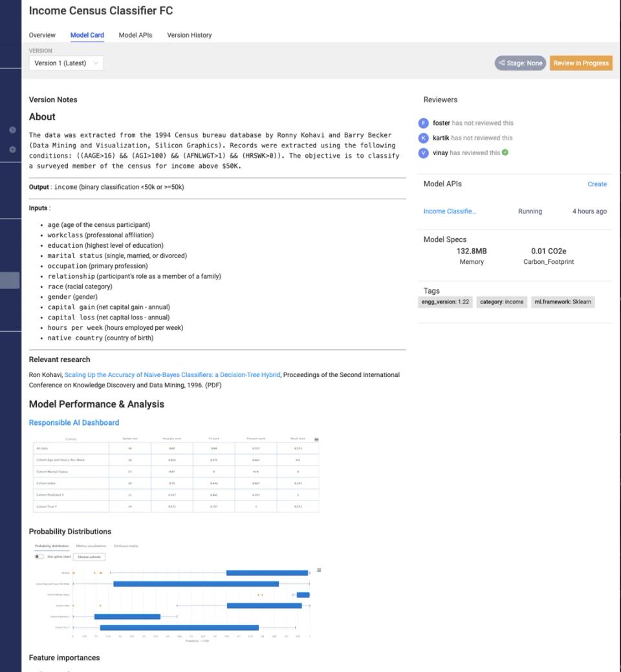Image resolution: width=621 pixels, height=672 pixels.
Task: Open the probability chart hamburger menu
Action: point(319,570)
